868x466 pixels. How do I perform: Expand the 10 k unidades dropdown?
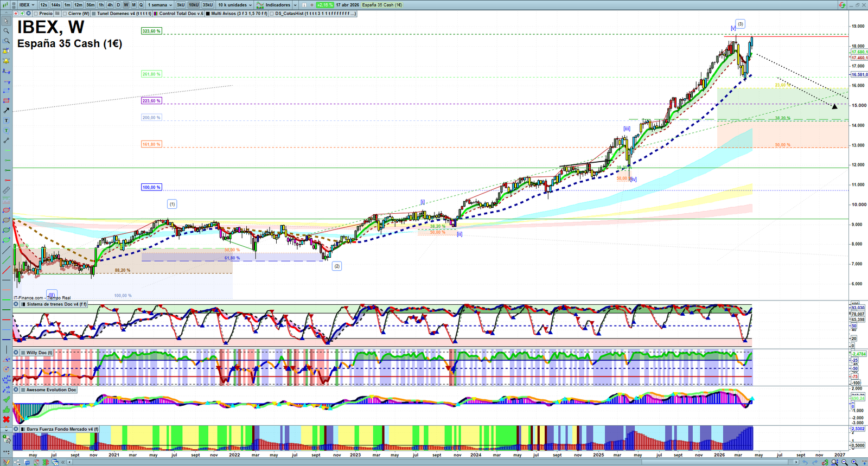coord(235,5)
